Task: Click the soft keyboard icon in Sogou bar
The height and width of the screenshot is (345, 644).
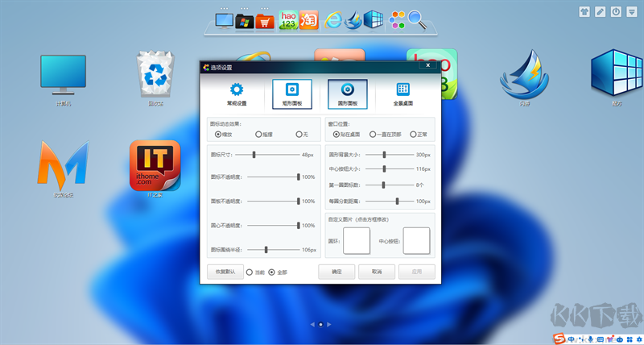Action: [601, 339]
